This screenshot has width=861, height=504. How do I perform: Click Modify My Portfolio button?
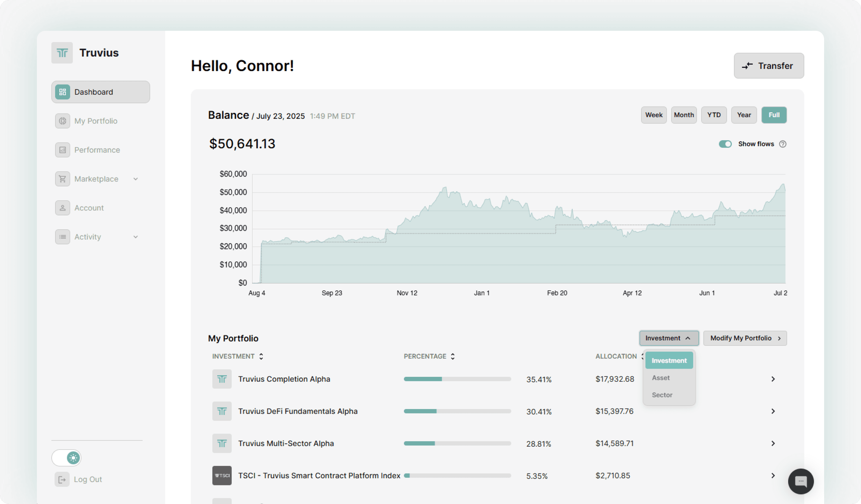tap(745, 338)
